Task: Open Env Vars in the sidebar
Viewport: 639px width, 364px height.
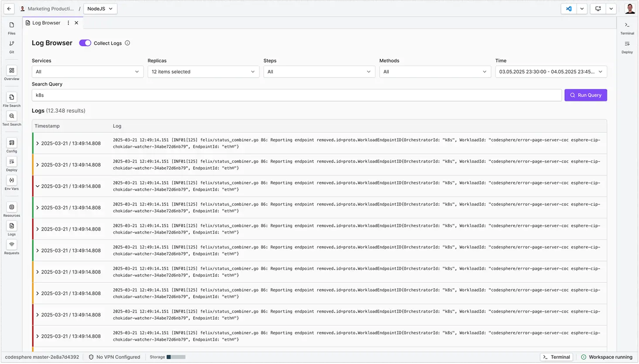Action: [x=12, y=183]
